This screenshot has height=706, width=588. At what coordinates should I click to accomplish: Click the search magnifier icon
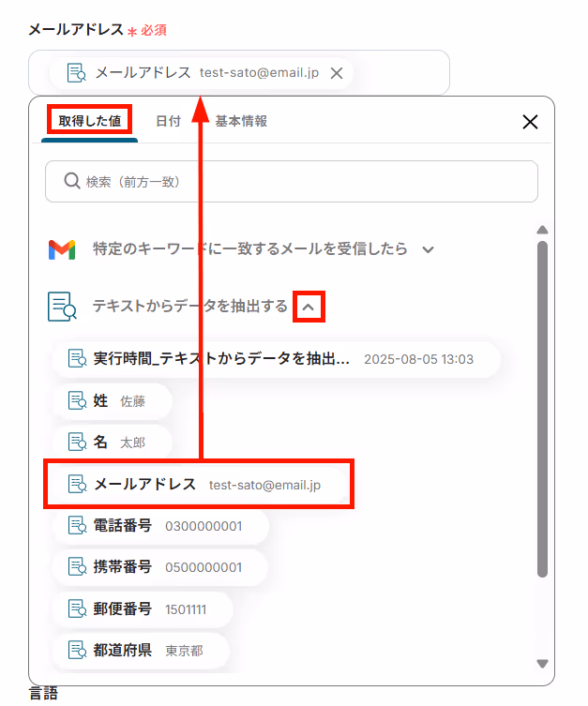(71, 181)
